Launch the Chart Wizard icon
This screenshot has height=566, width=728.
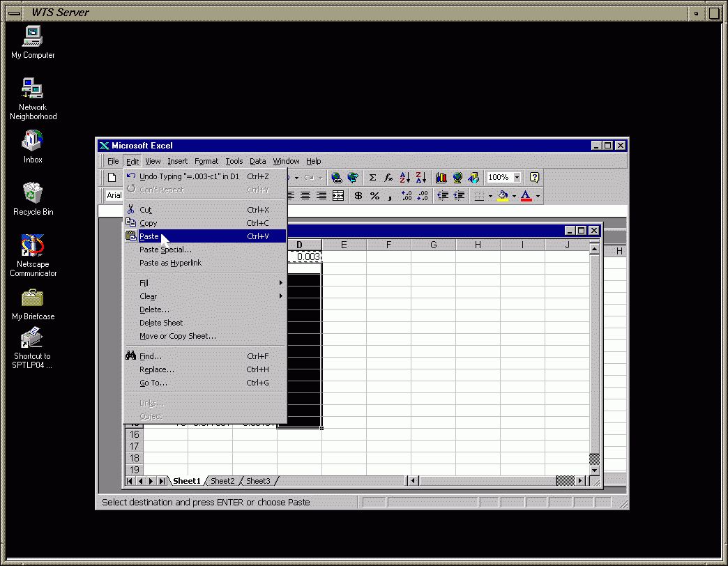441,178
